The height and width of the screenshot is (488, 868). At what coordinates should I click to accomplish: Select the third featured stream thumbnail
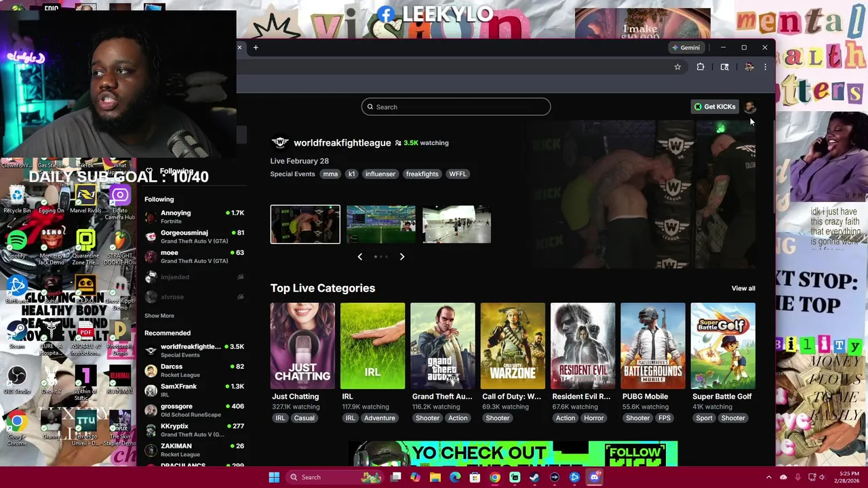tap(456, 224)
